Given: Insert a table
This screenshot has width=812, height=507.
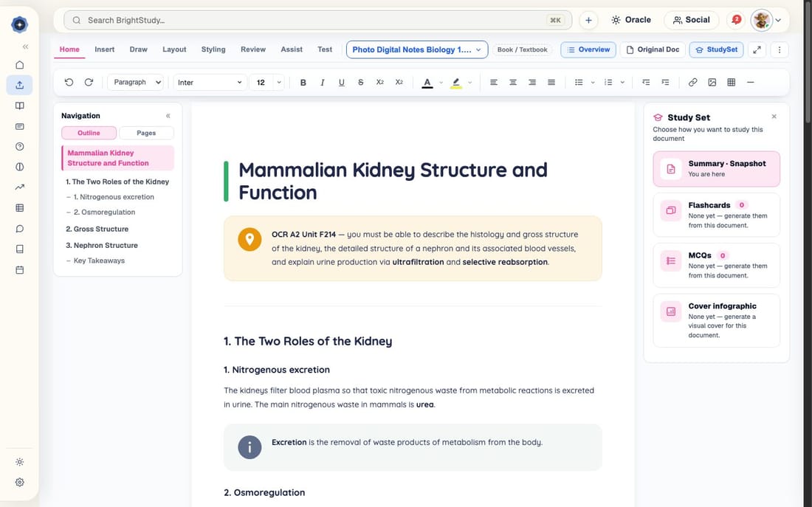Looking at the screenshot, I should [x=732, y=83].
